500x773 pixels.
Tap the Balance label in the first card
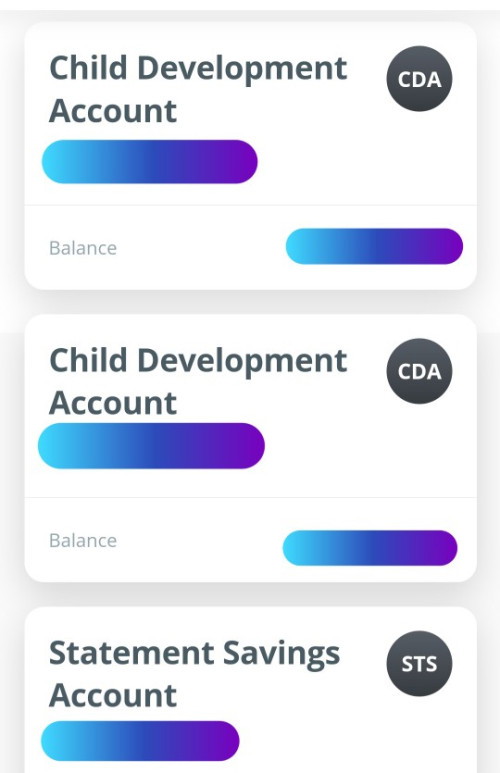pyautogui.click(x=83, y=248)
